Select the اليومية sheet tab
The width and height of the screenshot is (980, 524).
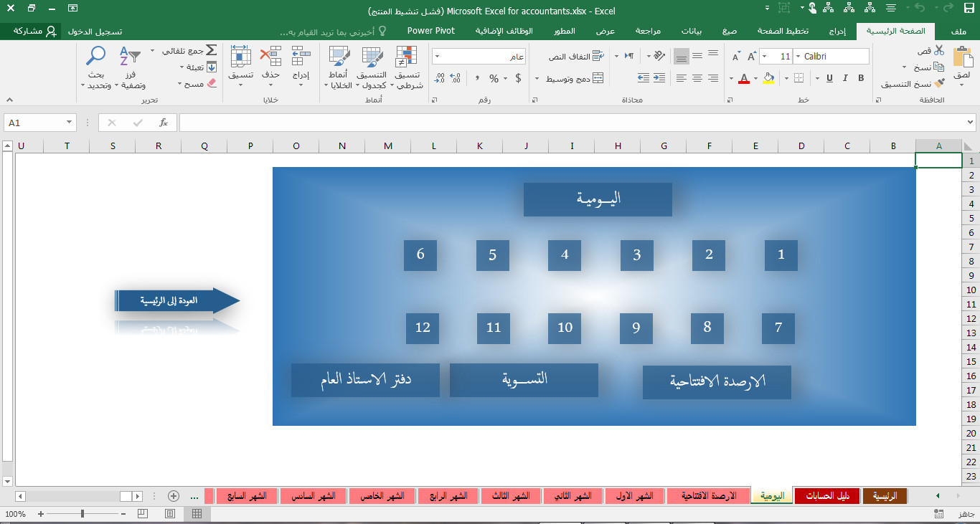771,495
